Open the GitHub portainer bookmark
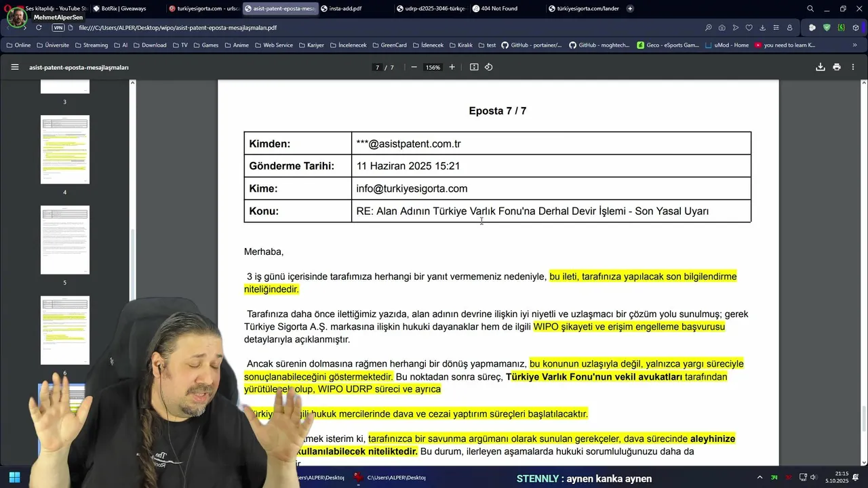Image resolution: width=868 pixels, height=488 pixels. [x=532, y=45]
